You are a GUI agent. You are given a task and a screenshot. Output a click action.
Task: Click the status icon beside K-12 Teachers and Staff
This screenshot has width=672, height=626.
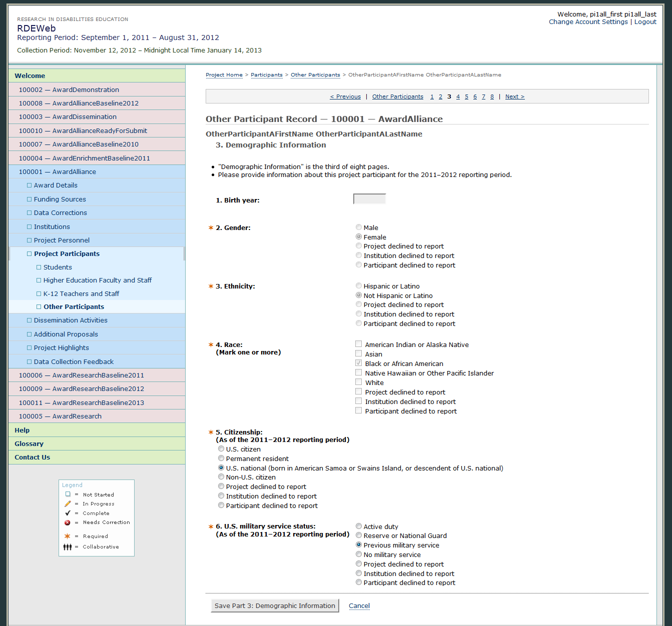pyautogui.click(x=39, y=294)
